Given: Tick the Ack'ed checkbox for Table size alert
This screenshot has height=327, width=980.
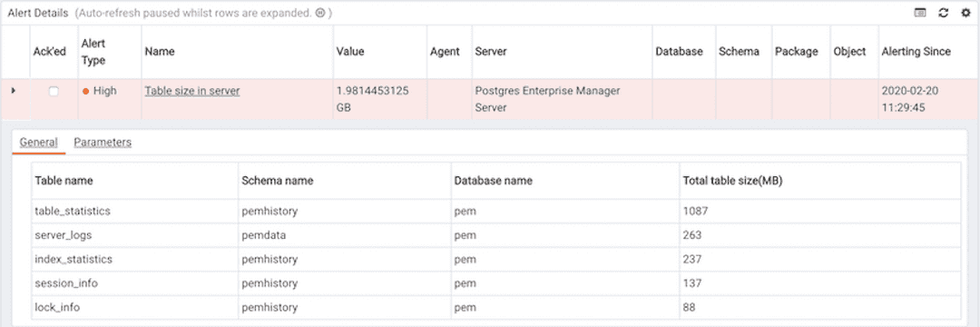Looking at the screenshot, I should pos(54,91).
